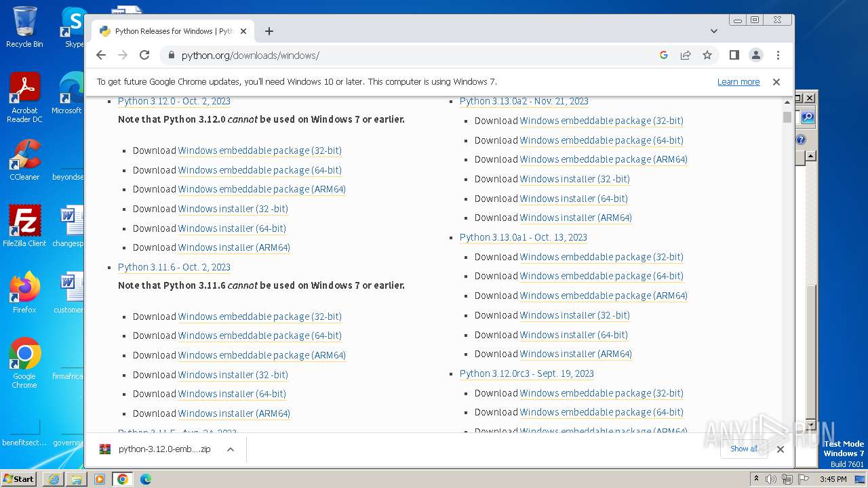Screen dimensions: 868x488
Task: Open Microsoft Edge from taskbar
Action: pos(145,479)
